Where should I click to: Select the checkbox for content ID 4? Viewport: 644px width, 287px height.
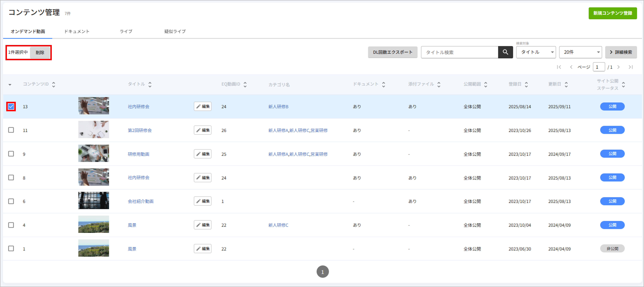tap(11, 225)
